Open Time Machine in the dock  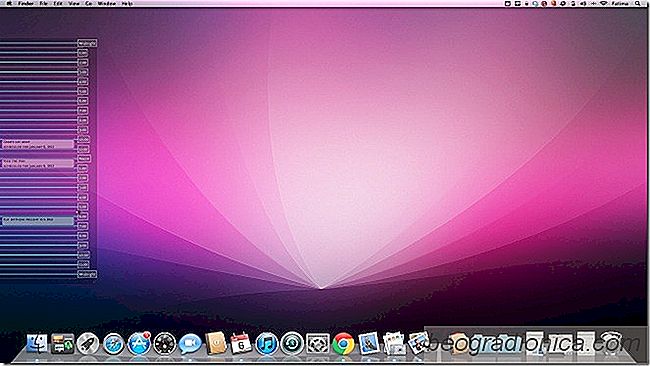292,344
